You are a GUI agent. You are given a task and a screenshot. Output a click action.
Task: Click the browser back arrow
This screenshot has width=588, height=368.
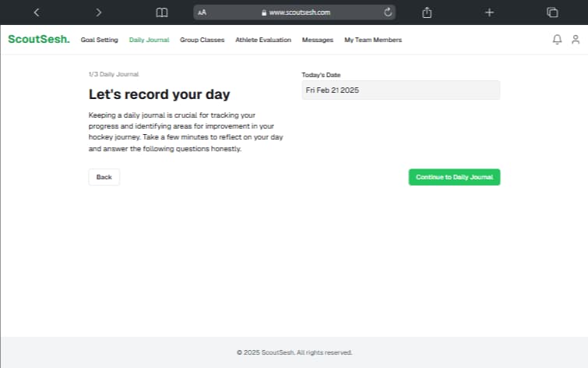tap(36, 12)
